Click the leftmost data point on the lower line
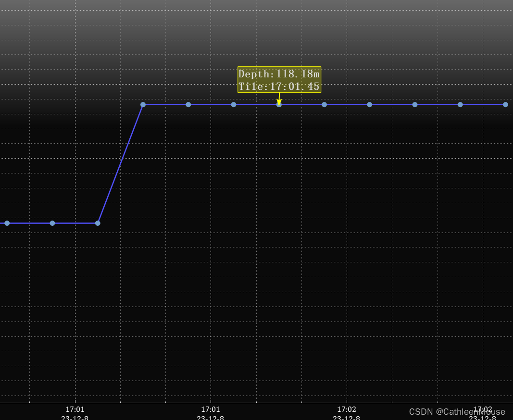This screenshot has height=420, width=513. point(7,223)
